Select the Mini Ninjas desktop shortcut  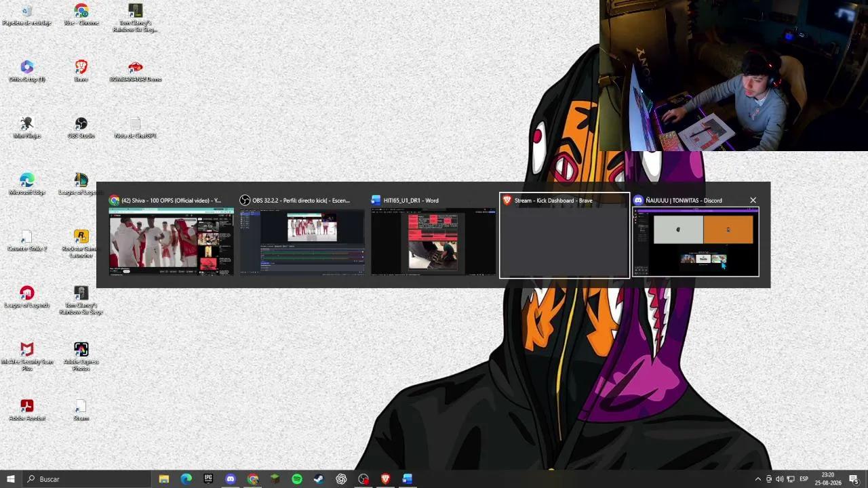27,128
